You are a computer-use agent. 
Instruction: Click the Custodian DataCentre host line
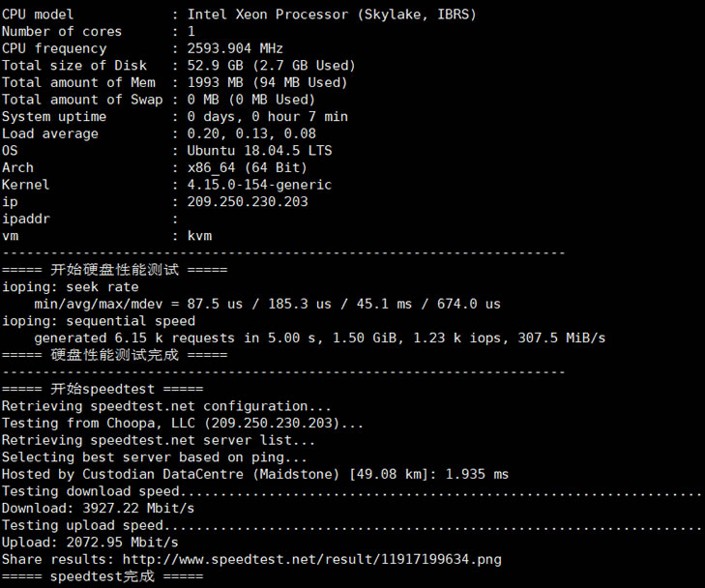click(x=255, y=474)
